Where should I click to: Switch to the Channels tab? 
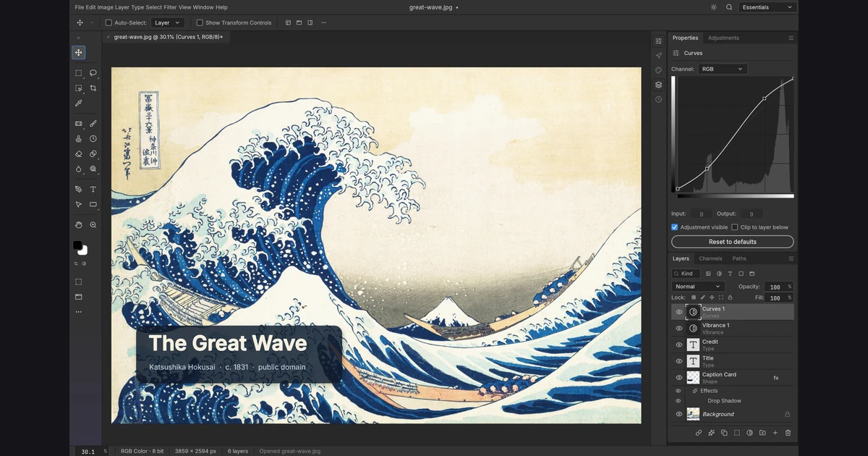pos(710,258)
